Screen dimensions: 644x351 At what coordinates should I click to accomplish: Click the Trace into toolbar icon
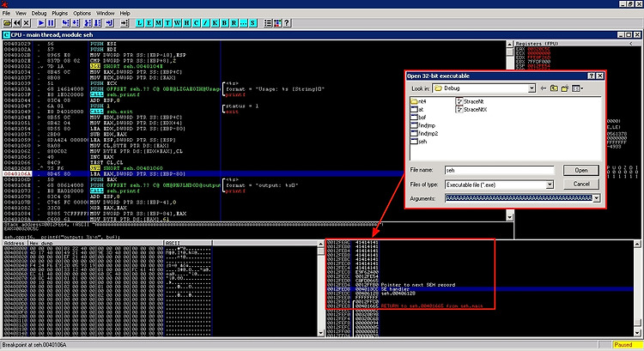click(88, 23)
